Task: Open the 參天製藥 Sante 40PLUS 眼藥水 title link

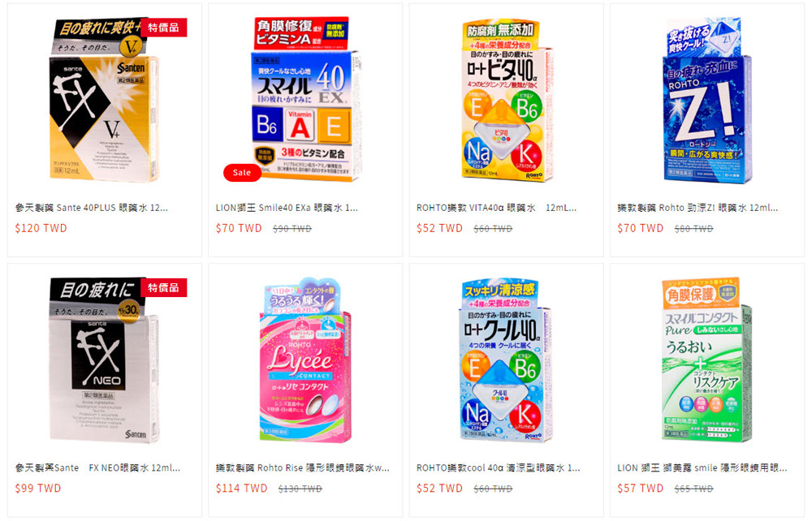Action: (x=92, y=208)
